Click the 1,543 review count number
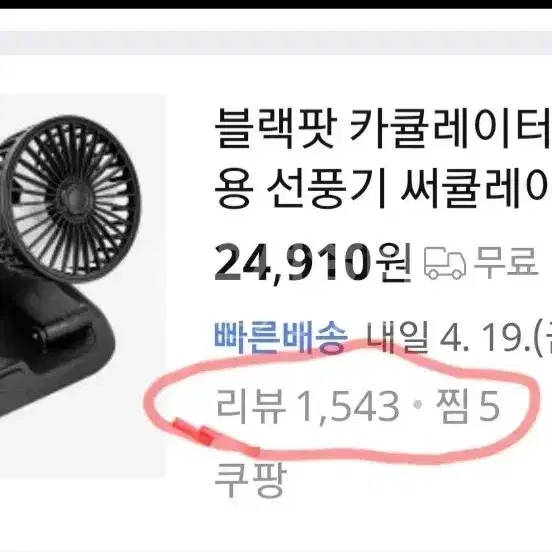The height and width of the screenshot is (552, 552). click(349, 407)
